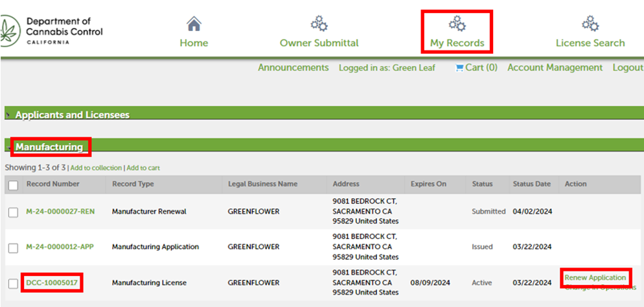Image resolution: width=644 pixels, height=307 pixels.
Task: Go to My Records
Action: point(457,43)
